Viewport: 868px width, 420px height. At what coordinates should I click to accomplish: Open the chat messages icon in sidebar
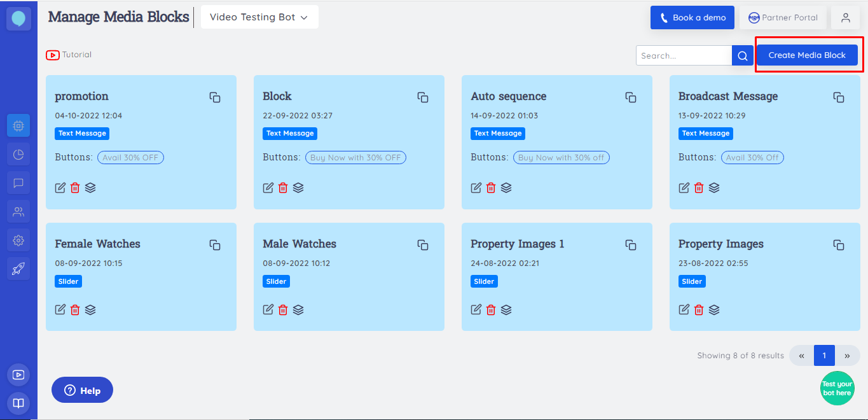point(18,183)
